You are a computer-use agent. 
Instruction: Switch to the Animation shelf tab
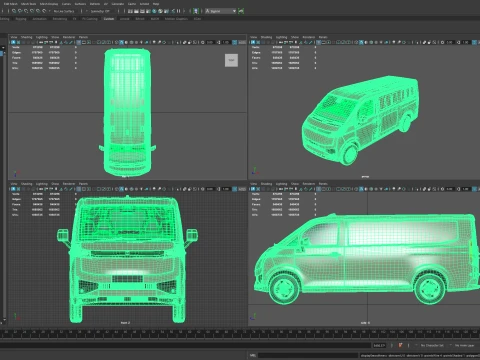(39, 19)
